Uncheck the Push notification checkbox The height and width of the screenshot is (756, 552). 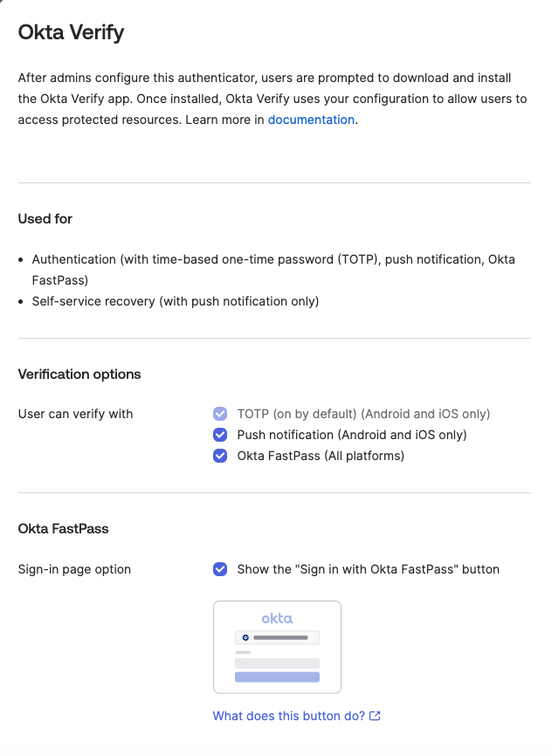(220, 435)
